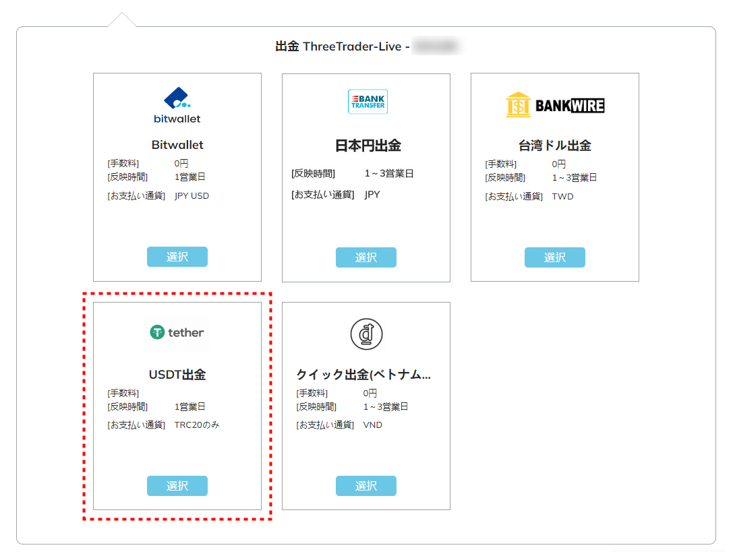Select the クイック出金 Vietnam withdrawal button

[366, 486]
